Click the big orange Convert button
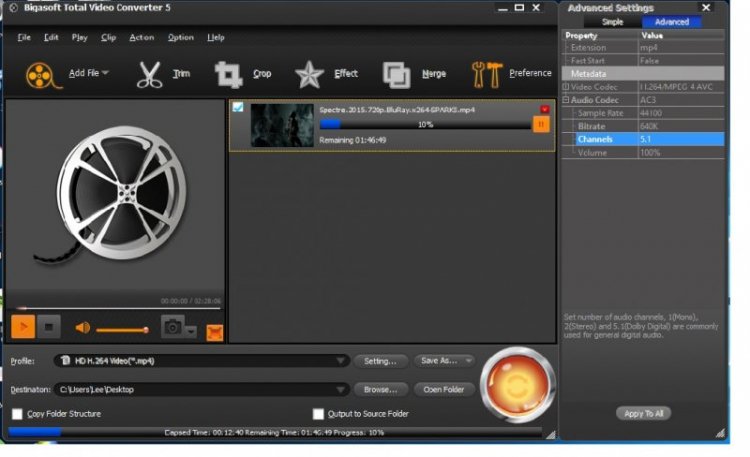The height and width of the screenshot is (457, 750). (517, 385)
